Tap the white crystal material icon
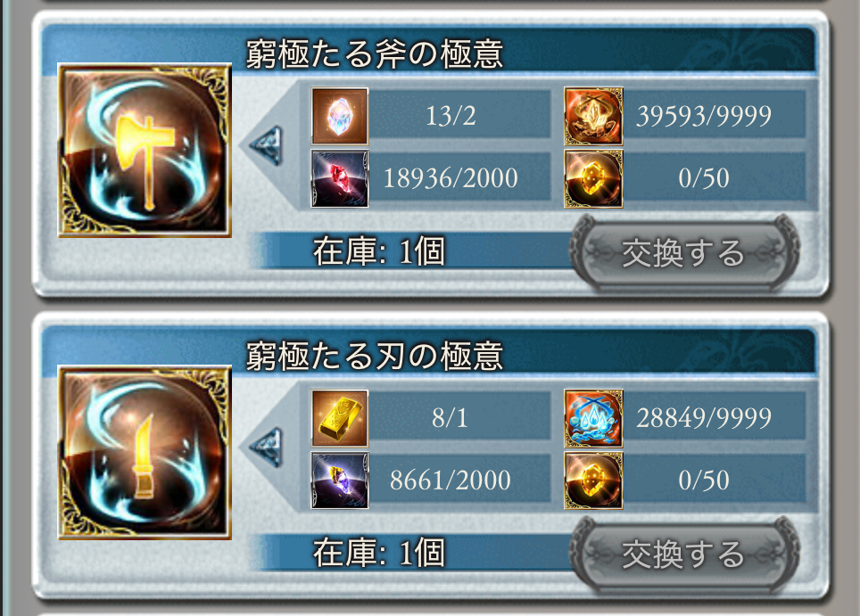Screen dimensions: 860x616 (x=340, y=116)
